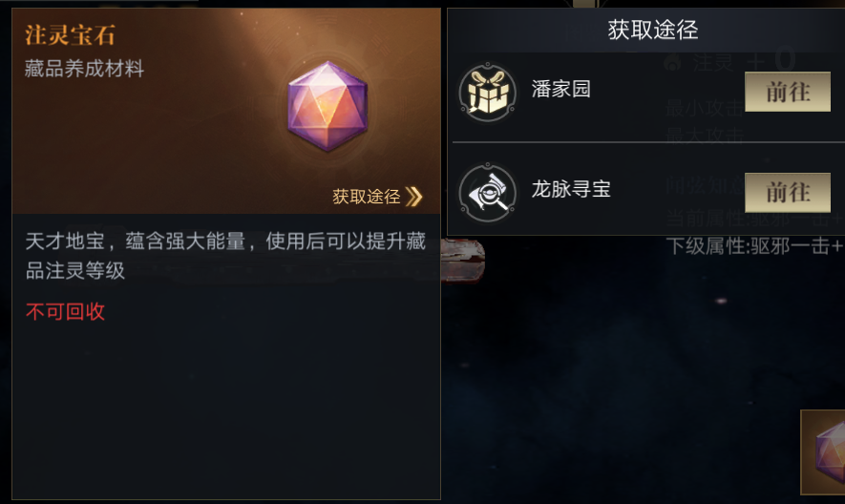Click the 天才地宝 description text
Viewport: 845px width, 504px height.
coord(225,256)
